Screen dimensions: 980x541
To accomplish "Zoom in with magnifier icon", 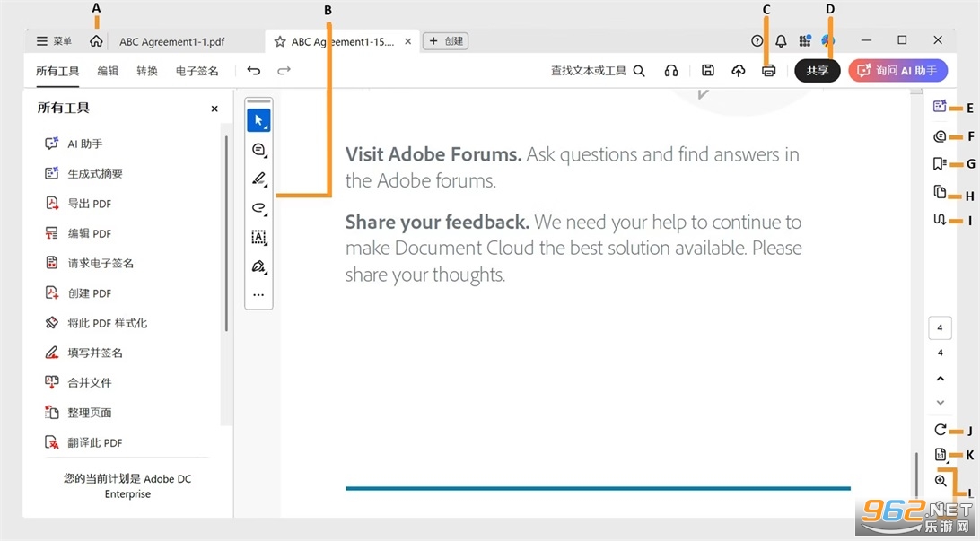I will [x=940, y=480].
